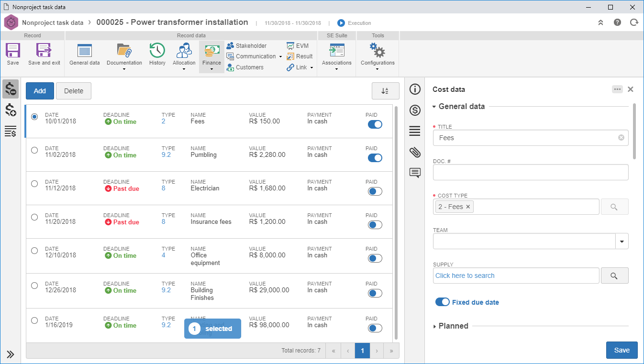Search cost type with the magnifier button
The image size is (644, 364).
[614, 207]
